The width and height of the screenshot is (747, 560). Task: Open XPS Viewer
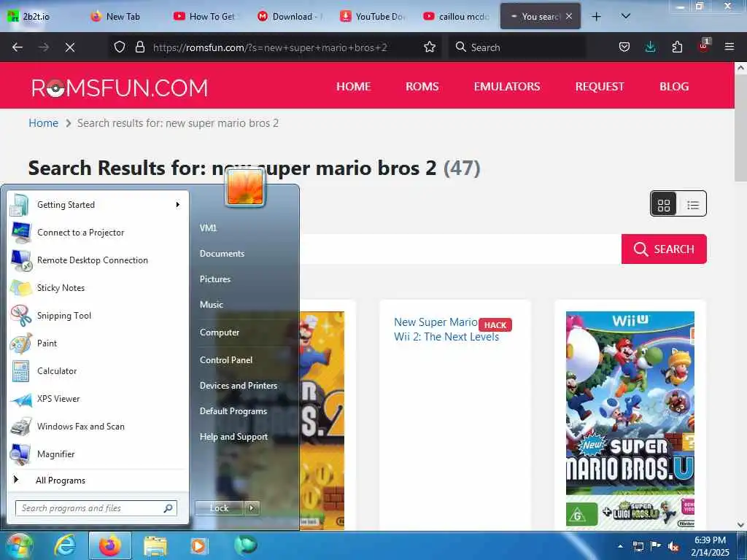[98, 399]
